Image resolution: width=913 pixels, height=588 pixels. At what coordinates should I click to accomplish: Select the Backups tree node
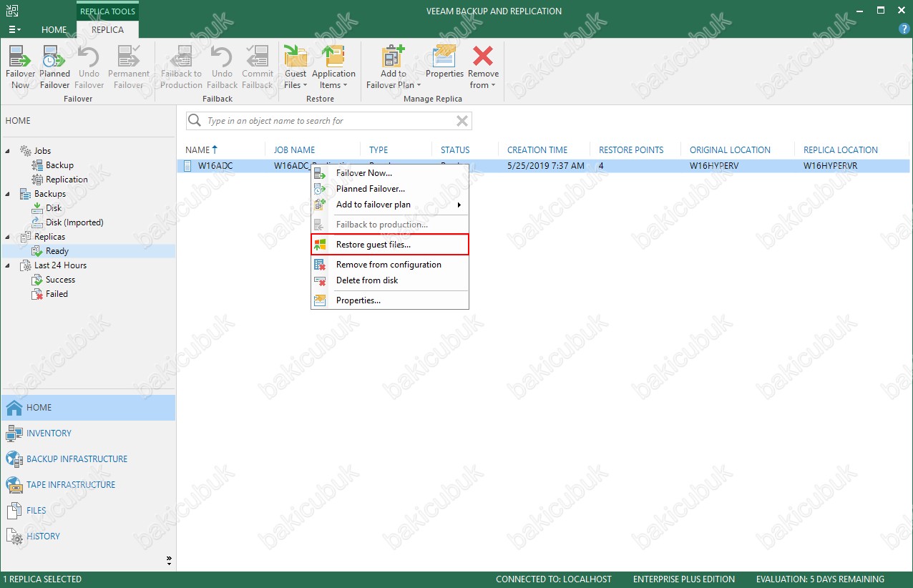click(x=49, y=194)
